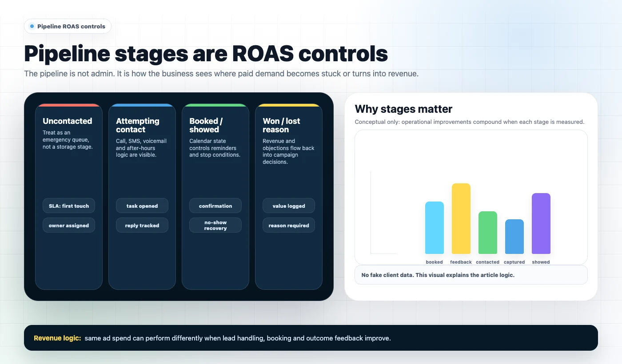The height and width of the screenshot is (364, 622).
Task: Click the blue captured bar
Action: coord(514,237)
